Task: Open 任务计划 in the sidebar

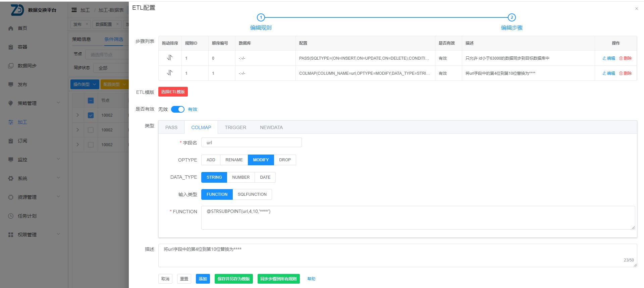Action: click(27, 216)
